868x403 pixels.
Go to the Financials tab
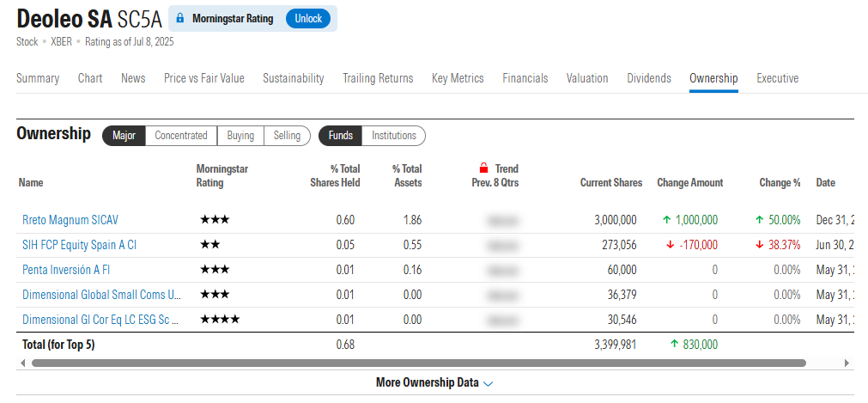point(525,78)
